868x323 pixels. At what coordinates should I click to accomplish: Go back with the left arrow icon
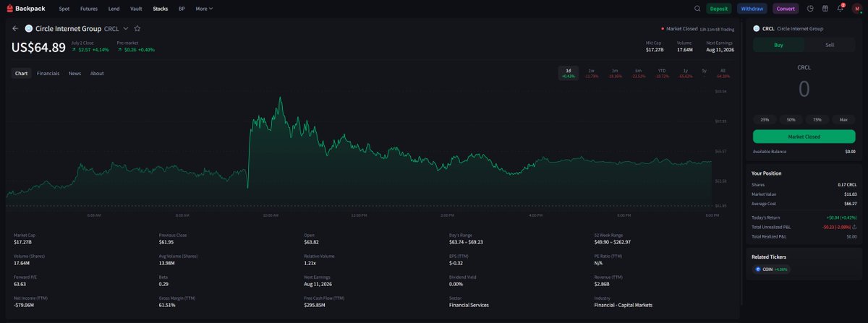pos(15,29)
